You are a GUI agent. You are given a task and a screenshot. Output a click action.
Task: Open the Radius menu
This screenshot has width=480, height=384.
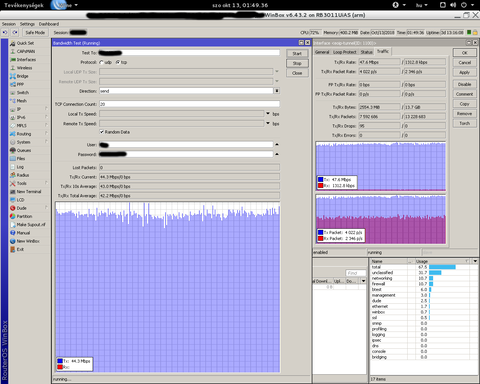tap(23, 175)
